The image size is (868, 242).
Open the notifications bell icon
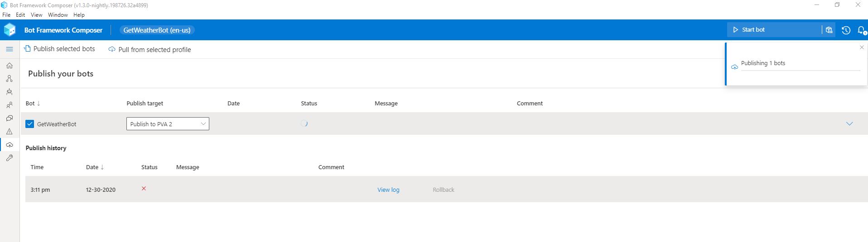pyautogui.click(x=862, y=30)
